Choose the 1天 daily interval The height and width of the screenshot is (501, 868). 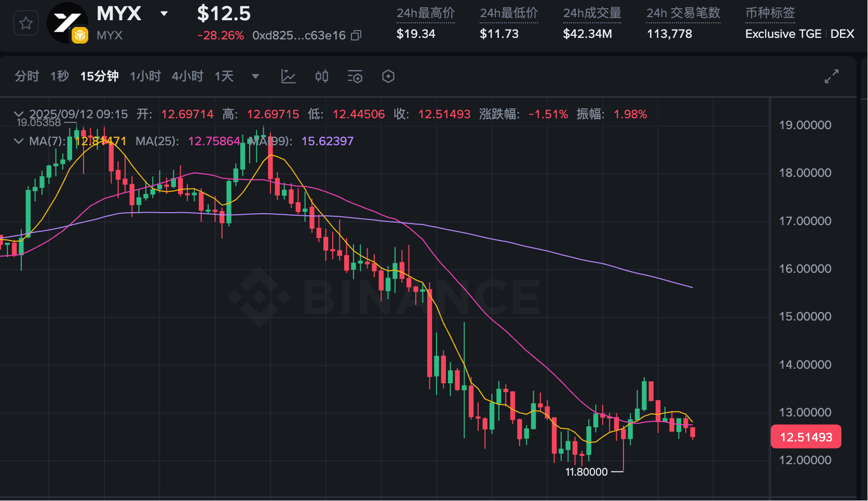pyautogui.click(x=224, y=77)
